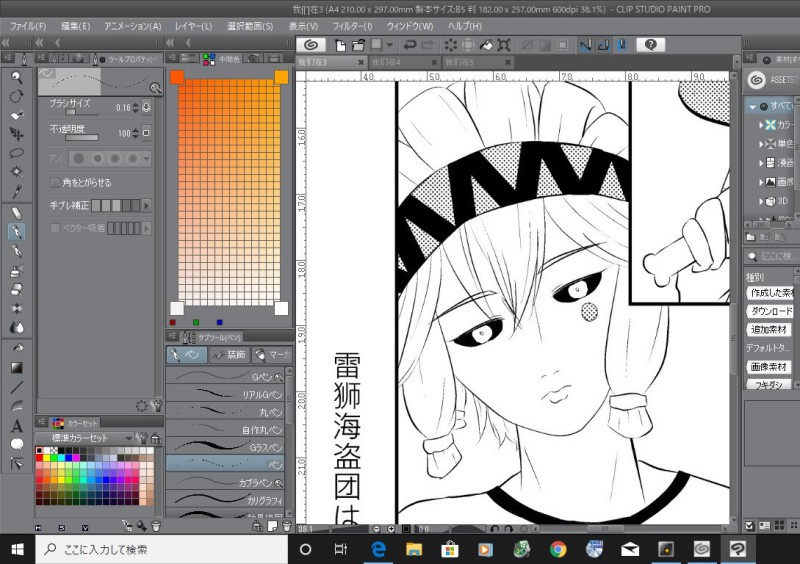Select the Eraser tool

[17, 289]
